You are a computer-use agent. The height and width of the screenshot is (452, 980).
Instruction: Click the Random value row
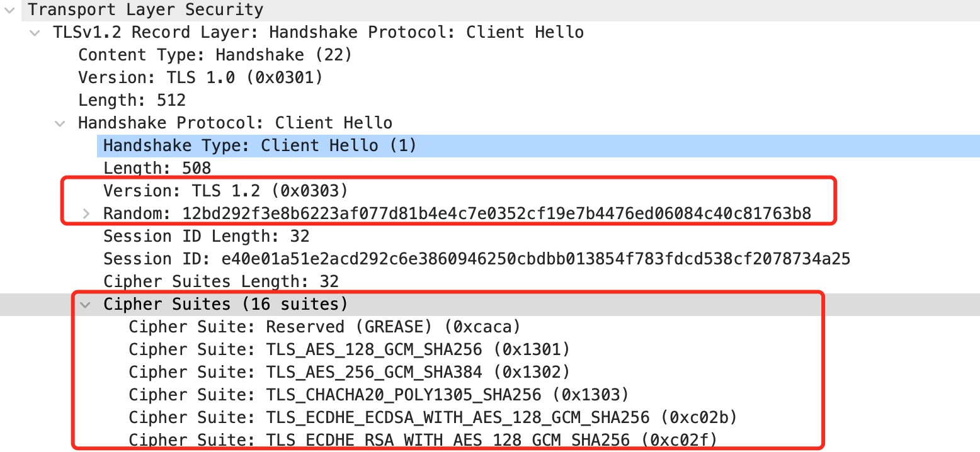coord(457,214)
